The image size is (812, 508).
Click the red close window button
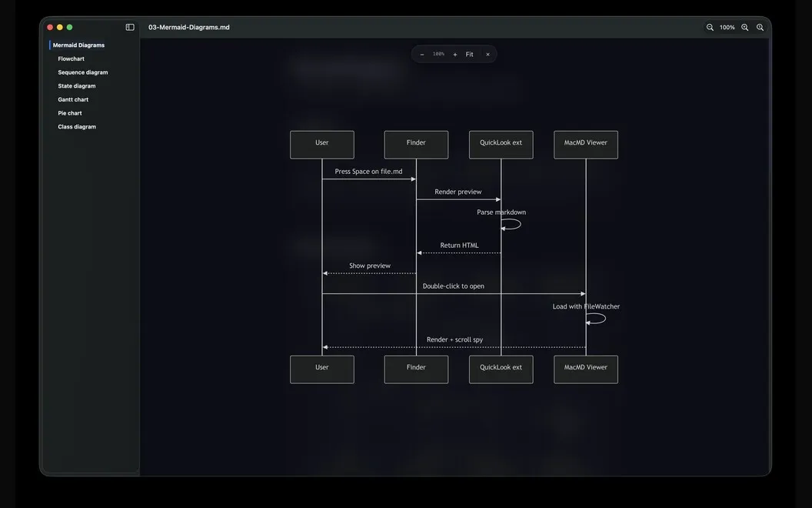pyautogui.click(x=50, y=28)
